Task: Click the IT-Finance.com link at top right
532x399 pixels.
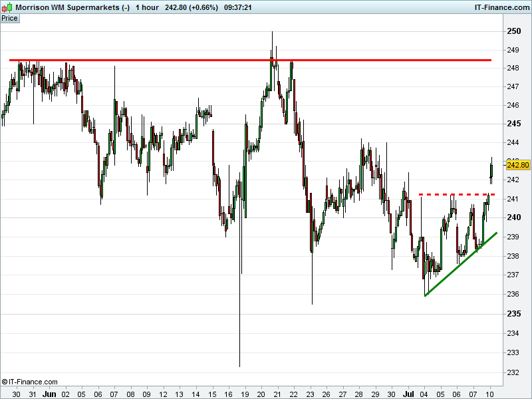Action: [x=502, y=7]
